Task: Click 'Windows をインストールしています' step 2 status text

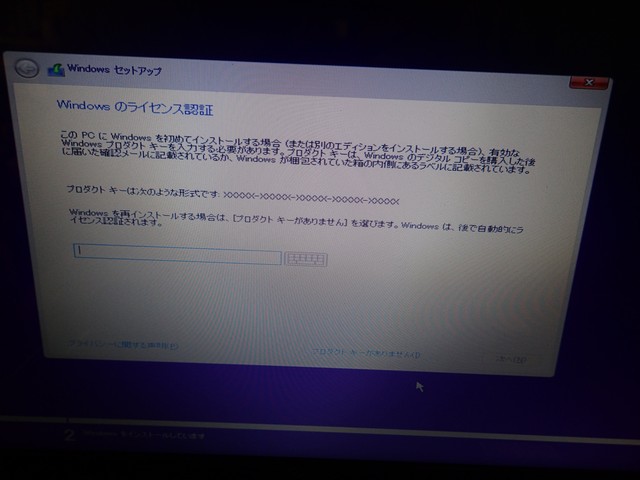Action: click(143, 435)
